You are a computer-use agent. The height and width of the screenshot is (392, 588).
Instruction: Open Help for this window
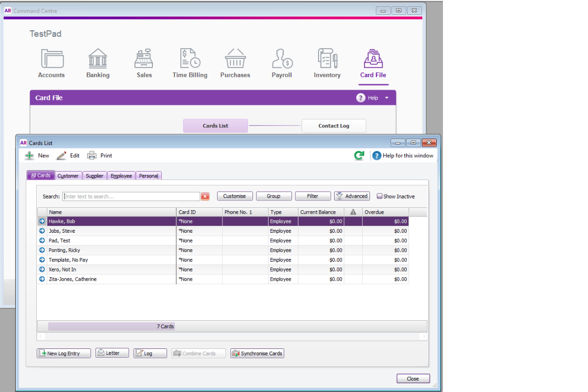pyautogui.click(x=403, y=155)
